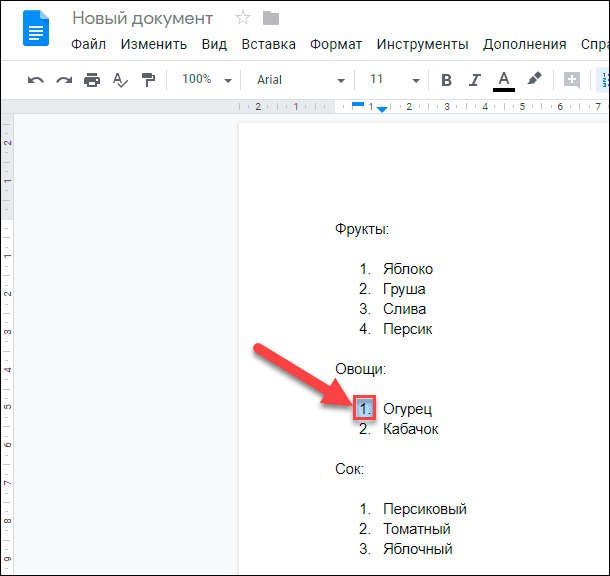Expand the Arial font dropdown

point(300,80)
